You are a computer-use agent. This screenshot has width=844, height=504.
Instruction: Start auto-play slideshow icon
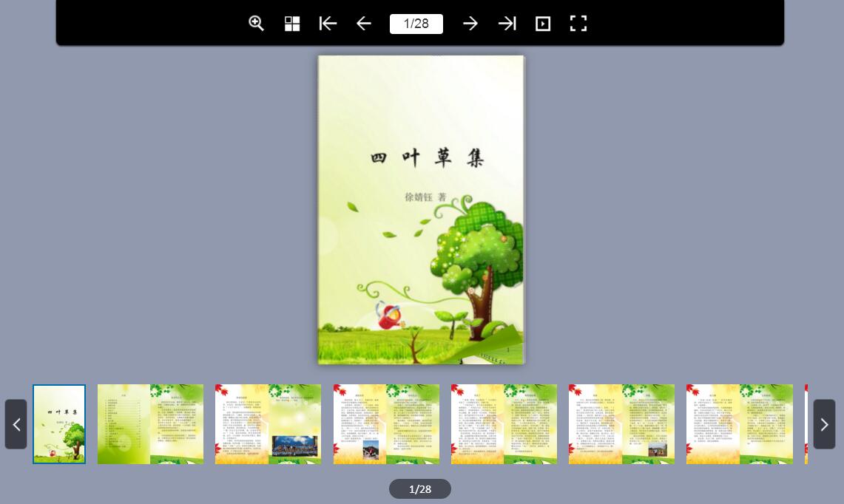[543, 23]
